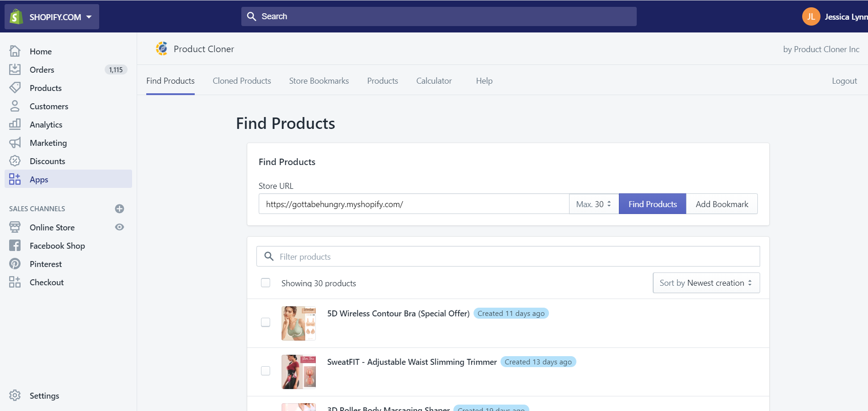868x411 pixels.
Task: Click the Marketing megaphone icon
Action: pos(15,143)
